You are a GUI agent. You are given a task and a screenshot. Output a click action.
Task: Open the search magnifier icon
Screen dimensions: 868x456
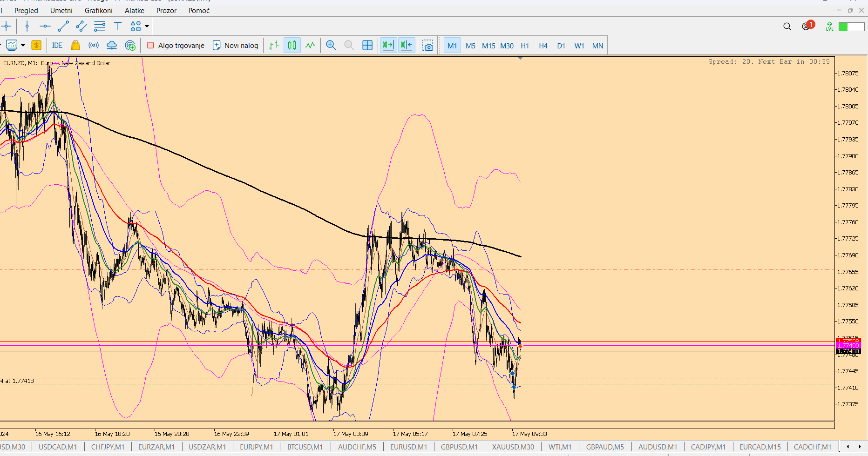787,27
